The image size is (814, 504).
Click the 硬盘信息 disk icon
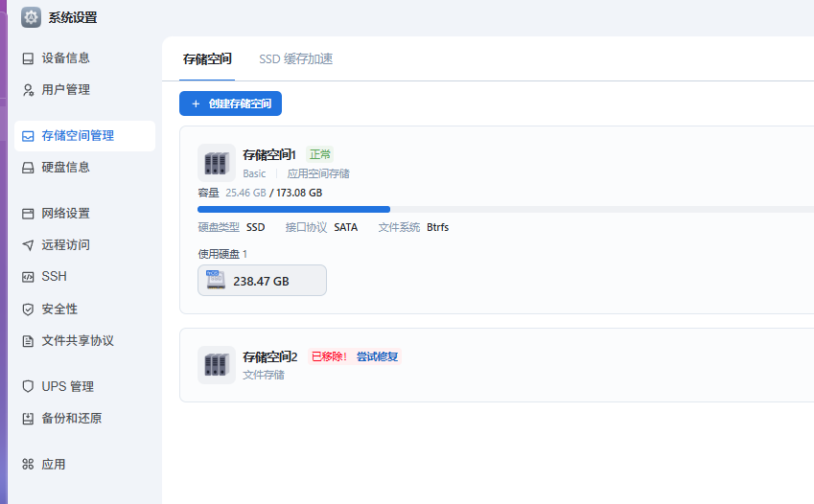point(28,168)
